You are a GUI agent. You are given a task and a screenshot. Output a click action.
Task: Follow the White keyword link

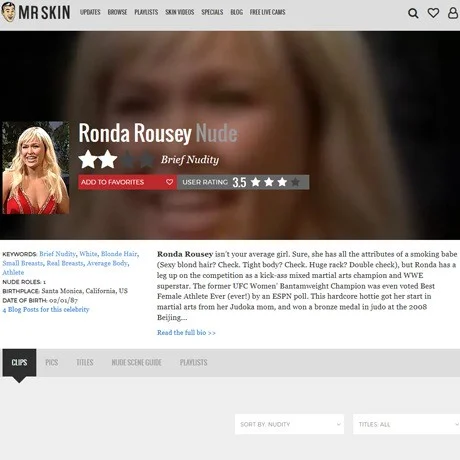pyautogui.click(x=88, y=254)
